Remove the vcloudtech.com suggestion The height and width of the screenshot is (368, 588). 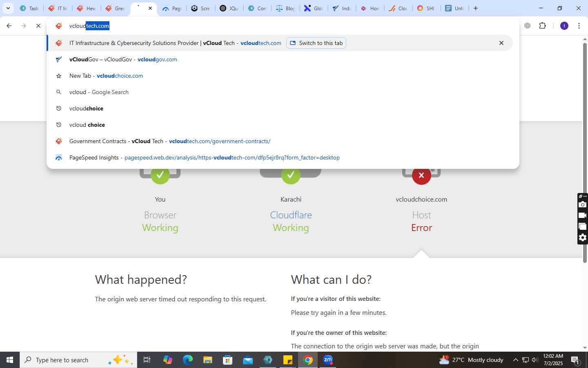tap(501, 43)
